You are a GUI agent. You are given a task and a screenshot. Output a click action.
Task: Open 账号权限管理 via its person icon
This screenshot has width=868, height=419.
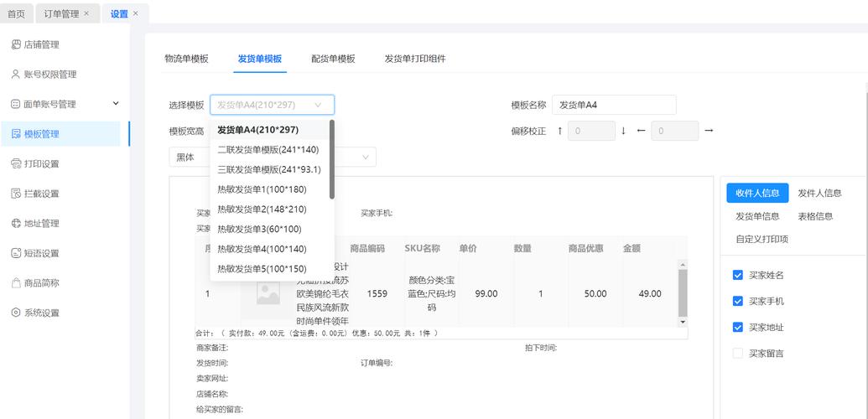click(16, 75)
